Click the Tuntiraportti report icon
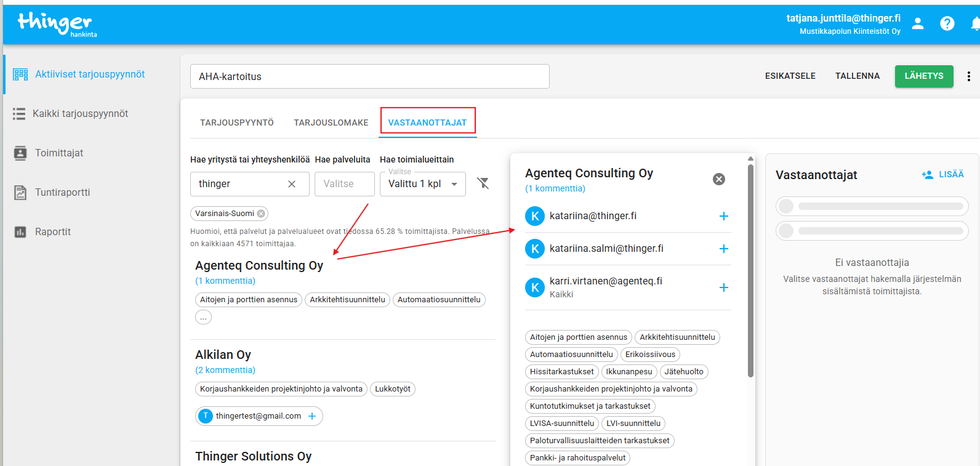 pos(20,193)
